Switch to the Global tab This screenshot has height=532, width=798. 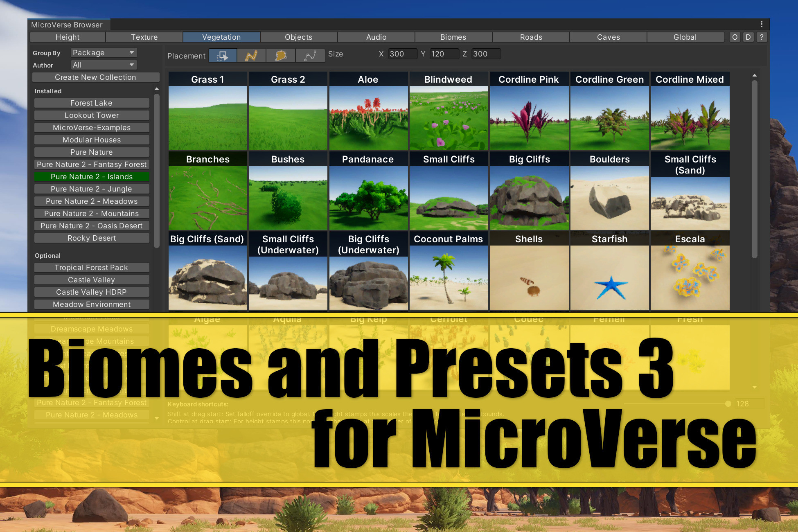pyautogui.click(x=685, y=37)
